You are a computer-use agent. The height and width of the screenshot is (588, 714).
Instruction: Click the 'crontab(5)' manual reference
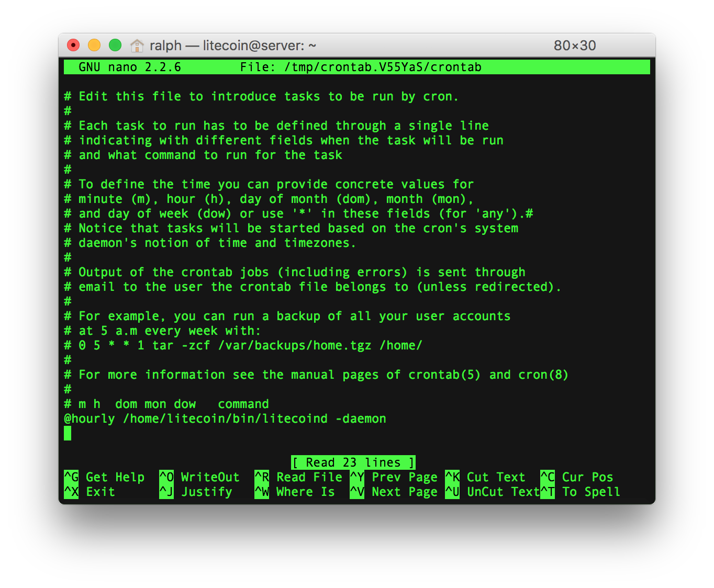444,375
